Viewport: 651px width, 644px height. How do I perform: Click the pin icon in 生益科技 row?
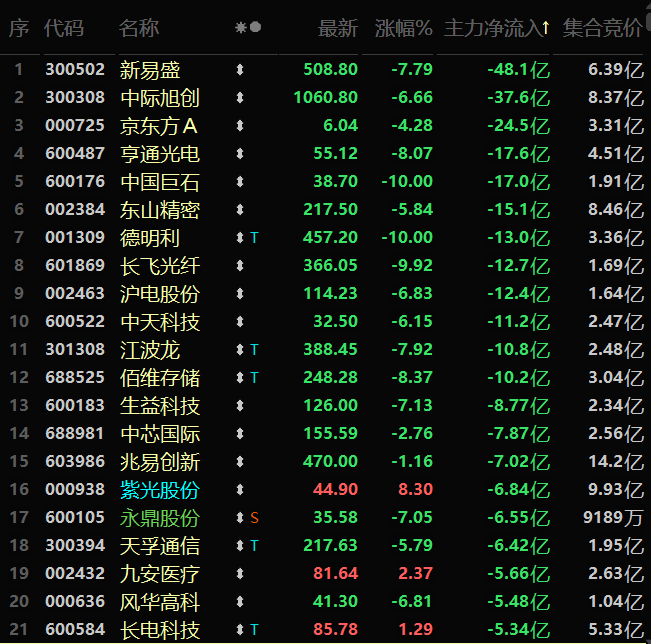240,406
